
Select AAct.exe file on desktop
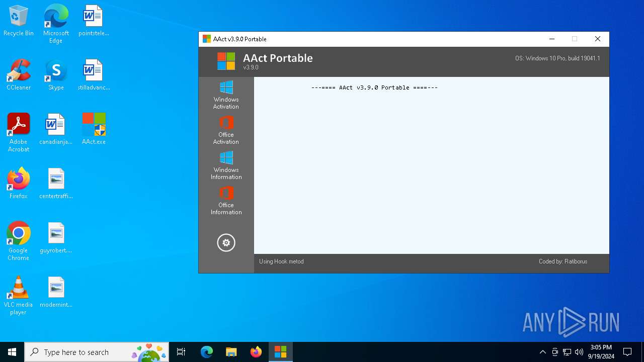pos(94,130)
